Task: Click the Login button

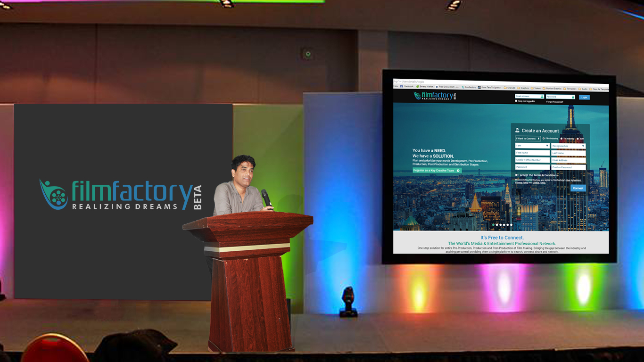Action: pyautogui.click(x=584, y=98)
